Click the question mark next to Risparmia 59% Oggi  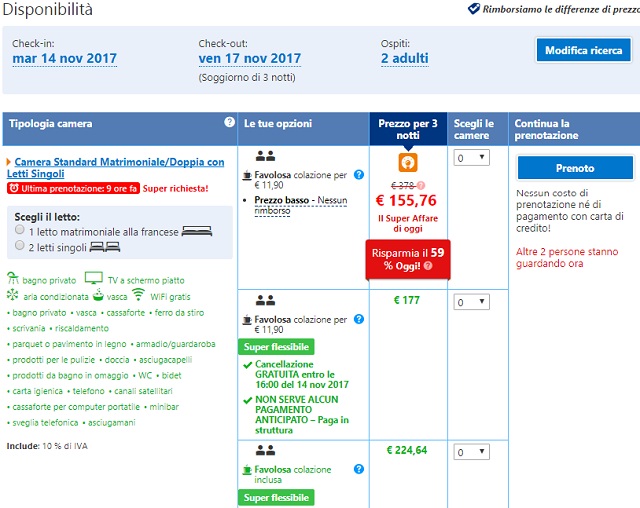pyautogui.click(x=427, y=266)
